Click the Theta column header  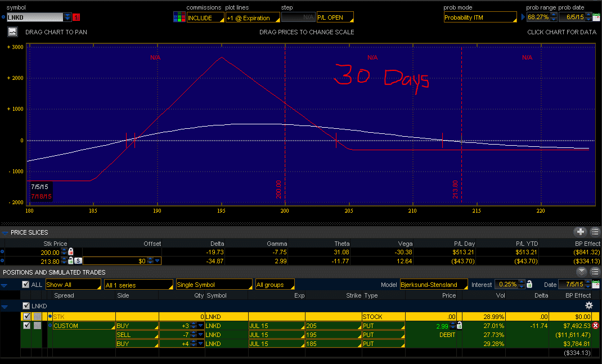[x=342, y=244]
